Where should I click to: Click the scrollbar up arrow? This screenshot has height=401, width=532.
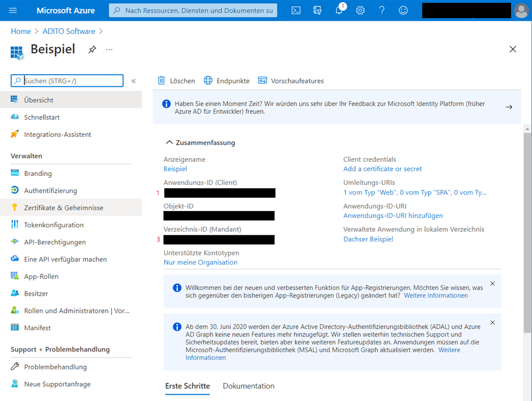point(527,129)
